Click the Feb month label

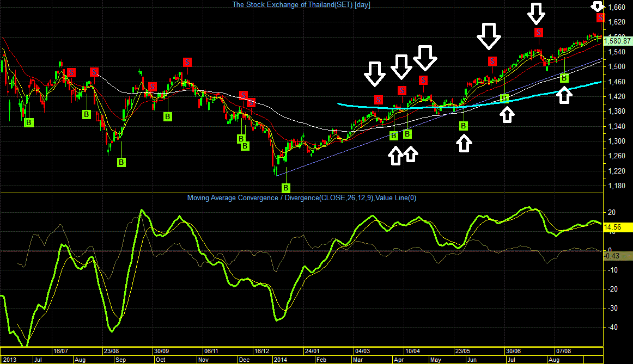click(x=321, y=360)
